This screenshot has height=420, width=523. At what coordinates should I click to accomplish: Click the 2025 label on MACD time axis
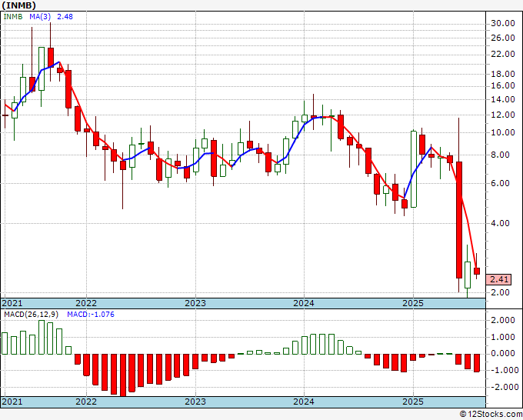[413, 402]
